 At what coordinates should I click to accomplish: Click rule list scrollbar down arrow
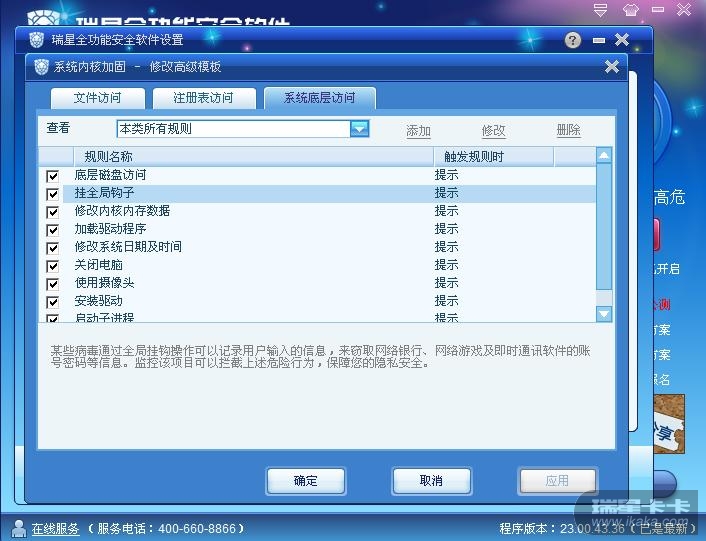(x=604, y=314)
